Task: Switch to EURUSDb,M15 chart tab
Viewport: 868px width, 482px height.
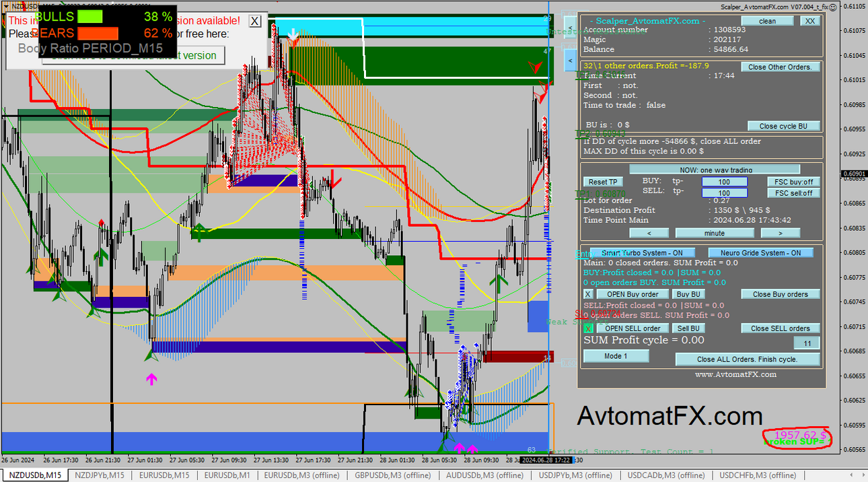Action: coord(164,475)
